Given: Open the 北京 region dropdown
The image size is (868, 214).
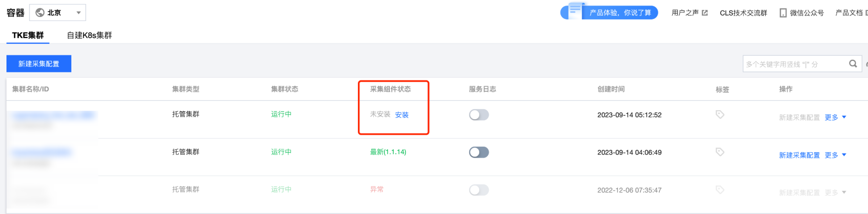Looking at the screenshot, I should (x=78, y=12).
